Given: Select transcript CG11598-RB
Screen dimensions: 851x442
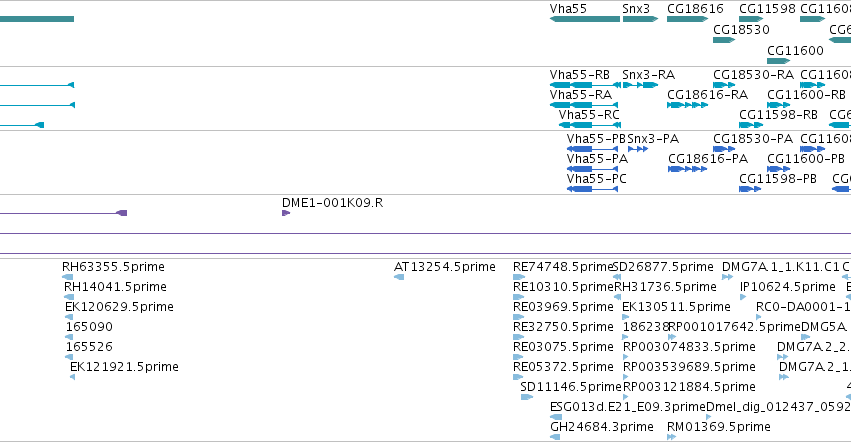Looking at the screenshot, I should click(751, 125).
